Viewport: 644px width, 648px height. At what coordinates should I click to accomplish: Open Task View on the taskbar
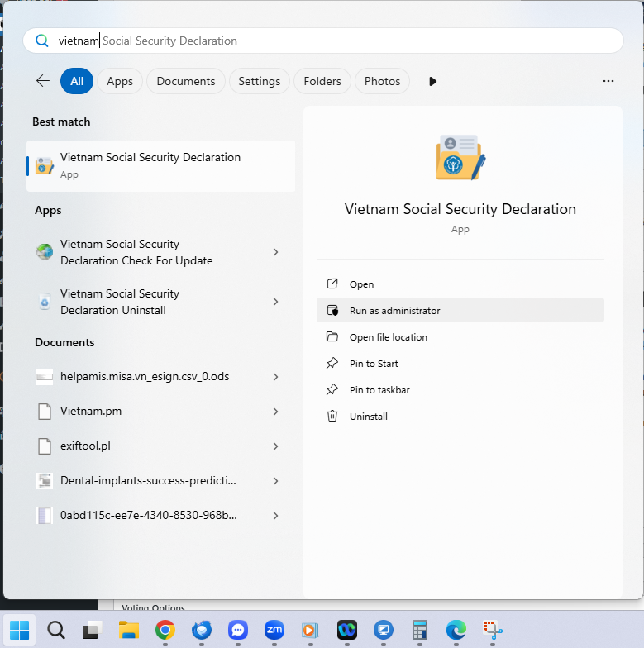[93, 630]
